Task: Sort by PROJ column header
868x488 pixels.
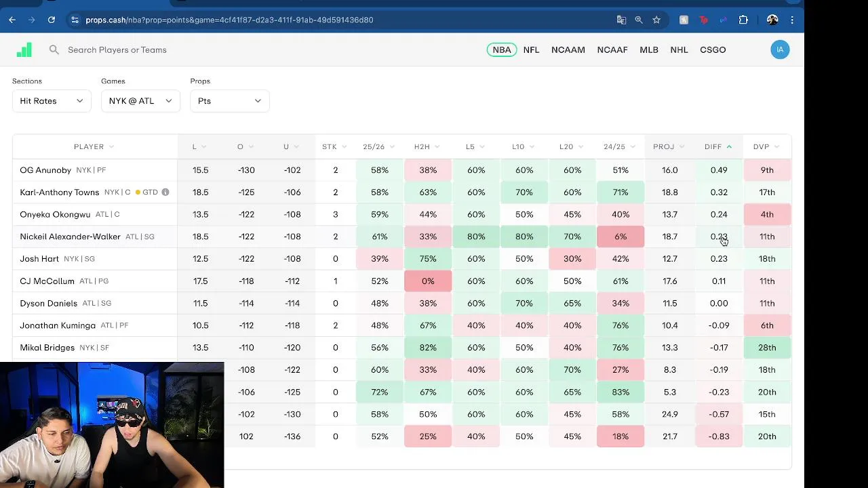Action: tap(669, 146)
